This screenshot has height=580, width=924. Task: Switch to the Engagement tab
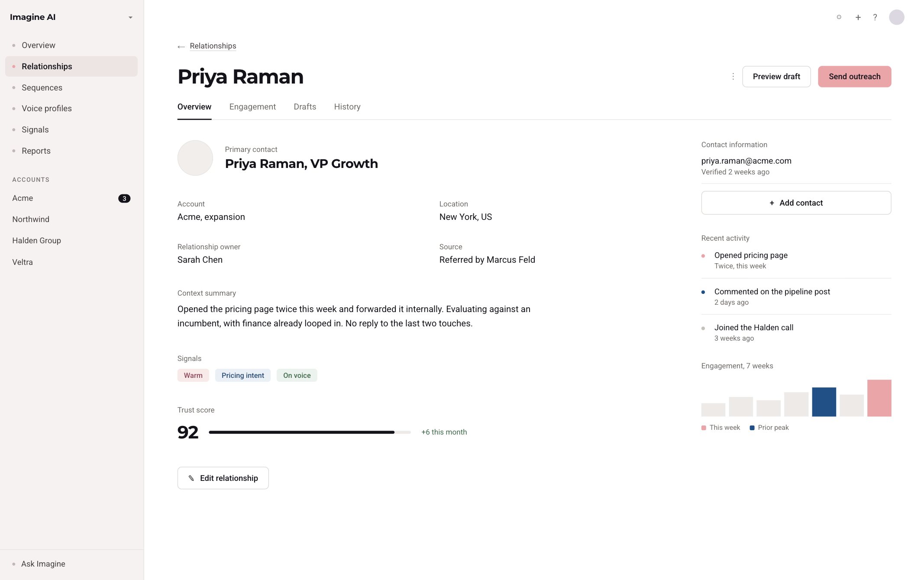click(252, 107)
